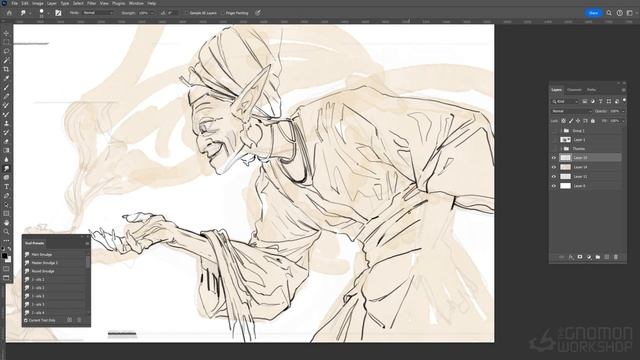Hide Layer 14 visibility eye
The image size is (640, 360).
[554, 167]
